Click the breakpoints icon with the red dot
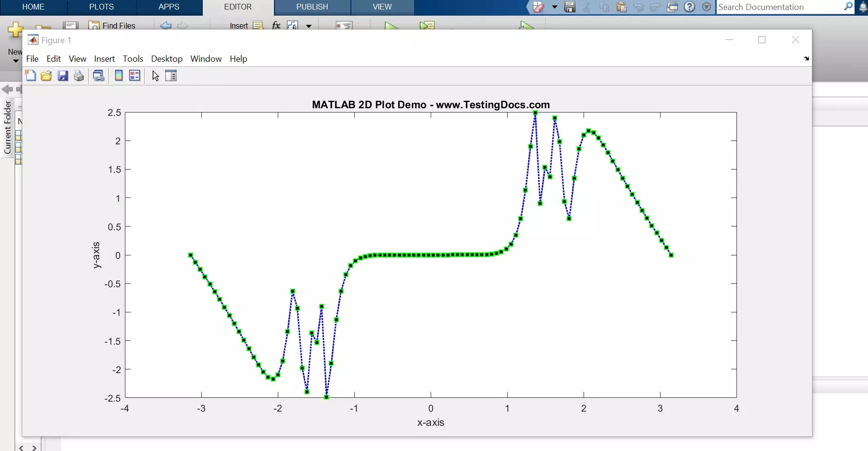 click(x=344, y=26)
